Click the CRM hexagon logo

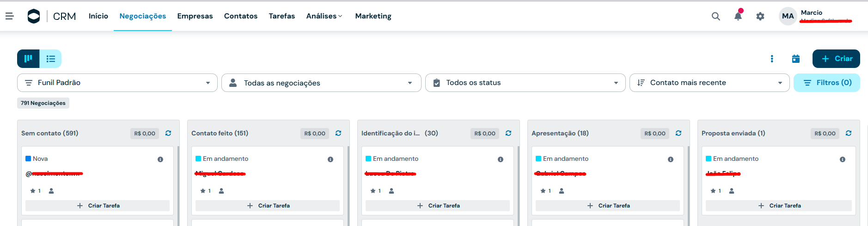pyautogui.click(x=34, y=16)
